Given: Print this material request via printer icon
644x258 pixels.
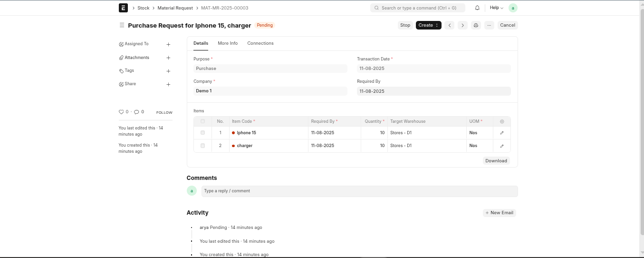Looking at the screenshot, I should pyautogui.click(x=476, y=25).
